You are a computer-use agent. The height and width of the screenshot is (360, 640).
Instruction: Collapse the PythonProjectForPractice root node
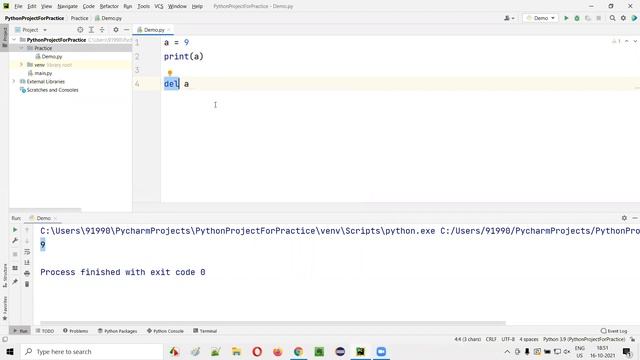14,40
